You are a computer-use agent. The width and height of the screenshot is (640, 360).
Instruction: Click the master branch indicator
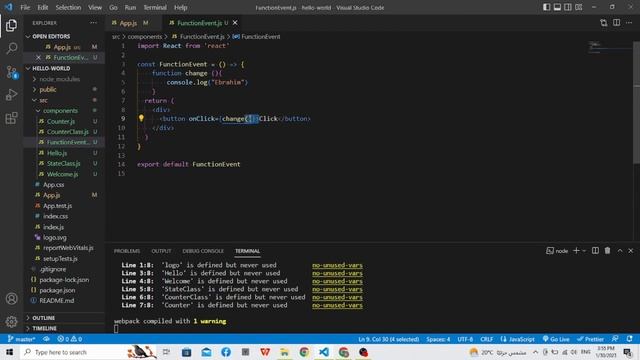click(22, 339)
